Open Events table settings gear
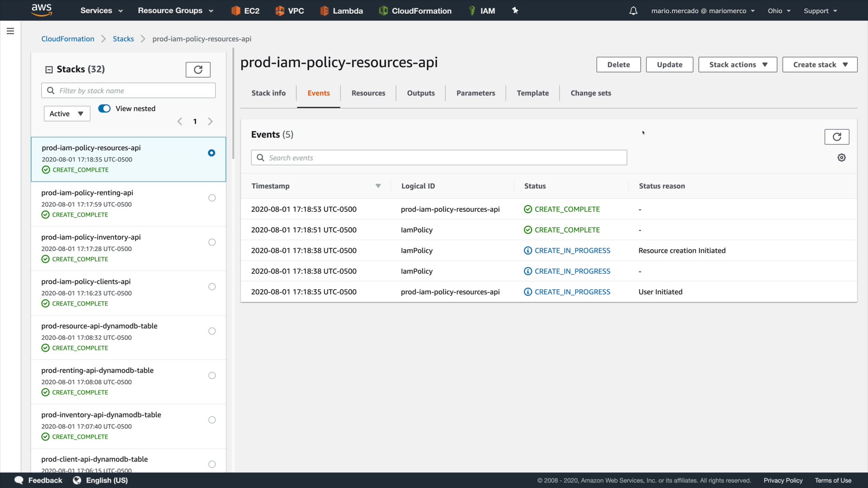868x488 pixels. click(841, 158)
